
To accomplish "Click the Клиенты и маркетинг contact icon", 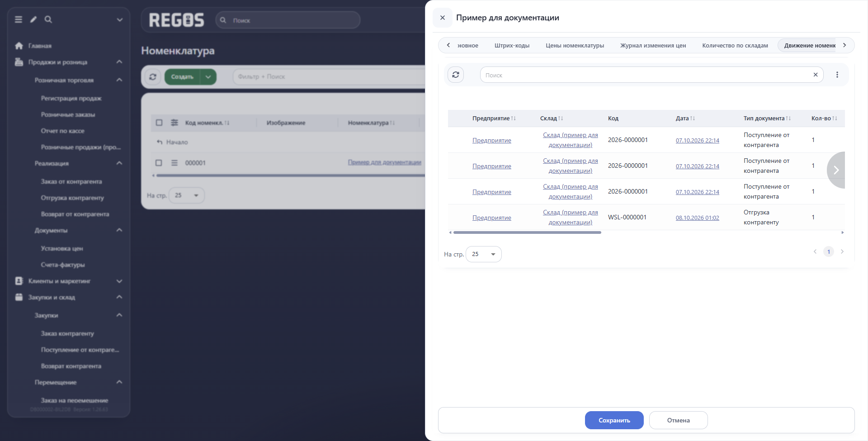I will tap(19, 281).
